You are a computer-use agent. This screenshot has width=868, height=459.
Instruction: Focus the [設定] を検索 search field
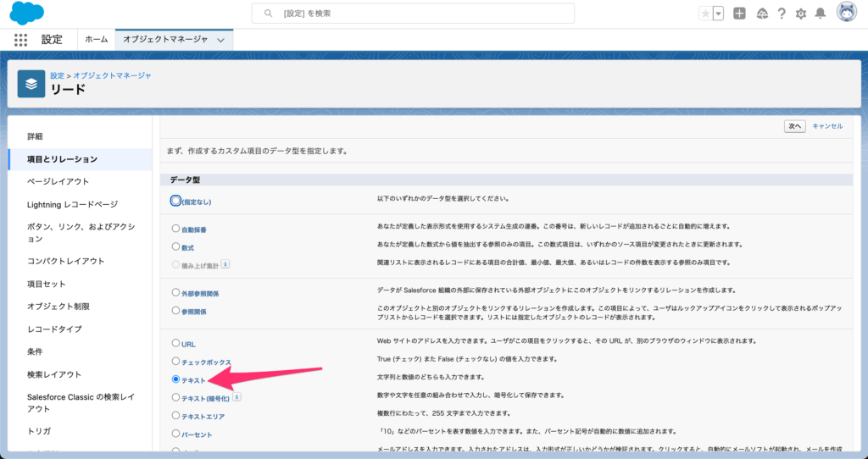click(413, 14)
